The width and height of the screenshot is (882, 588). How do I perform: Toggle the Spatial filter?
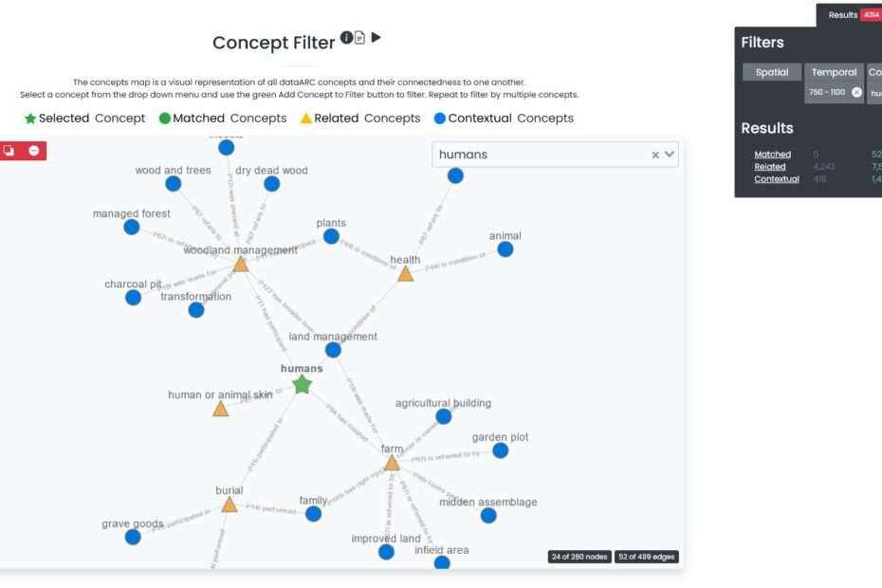771,71
